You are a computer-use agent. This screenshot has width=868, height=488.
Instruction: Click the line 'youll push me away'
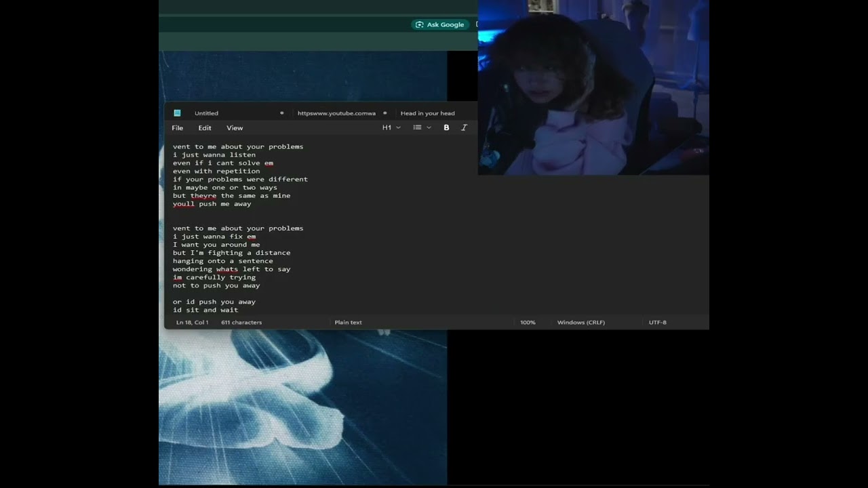click(212, 204)
